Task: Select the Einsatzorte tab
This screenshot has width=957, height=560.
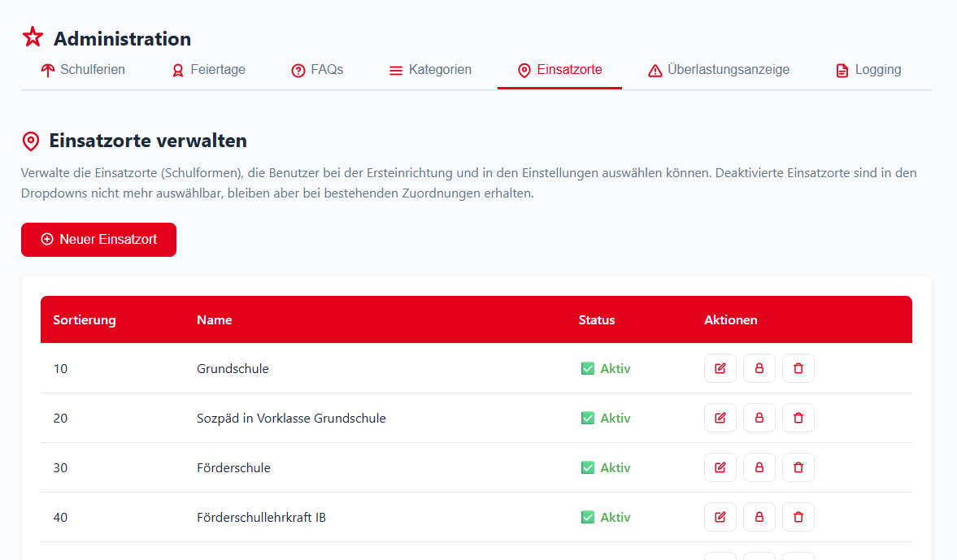Action: coord(559,70)
